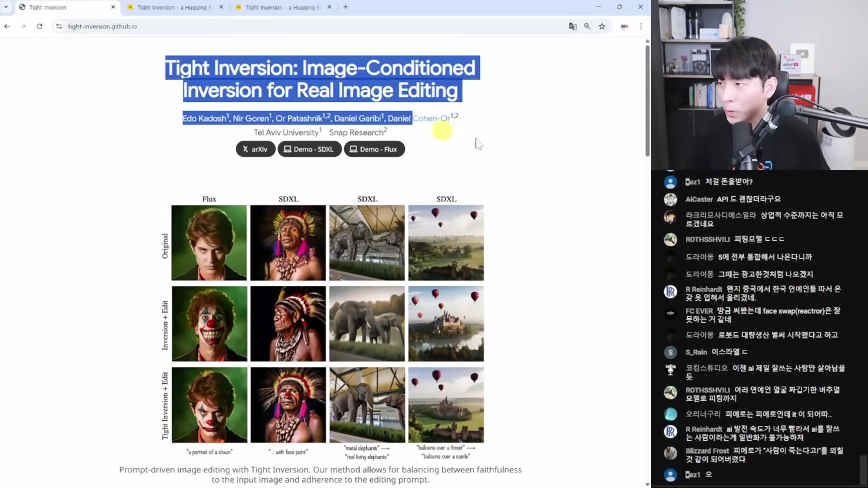Open the Chrome three-dot menu
868x488 pixels.
click(x=641, y=26)
